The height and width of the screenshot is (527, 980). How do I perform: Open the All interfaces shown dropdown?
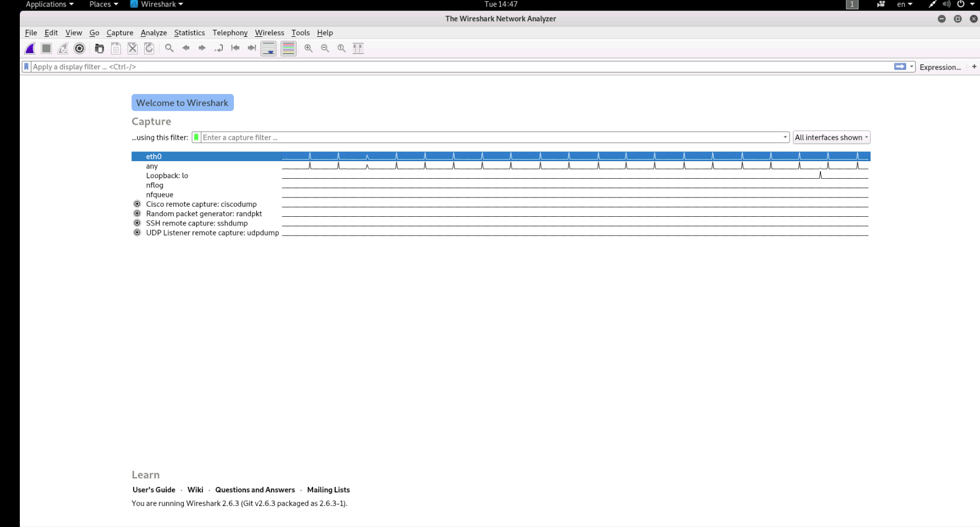[x=831, y=138]
